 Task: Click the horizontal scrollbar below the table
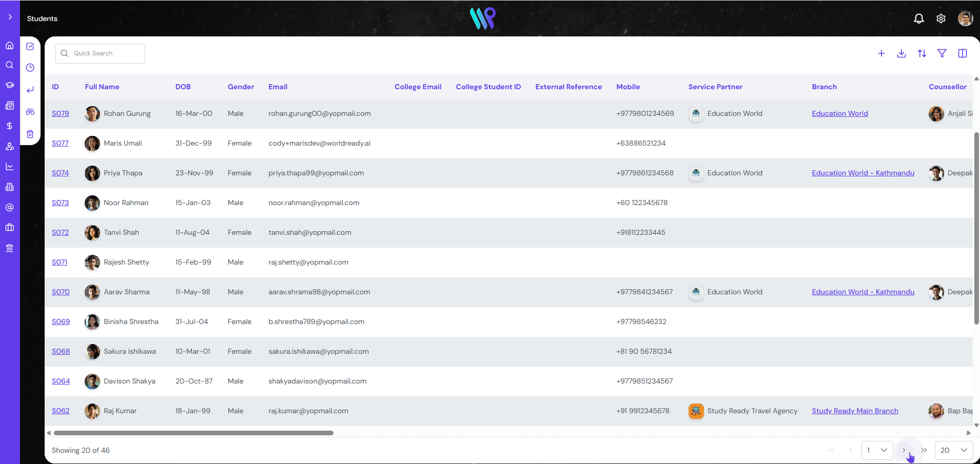[193, 433]
